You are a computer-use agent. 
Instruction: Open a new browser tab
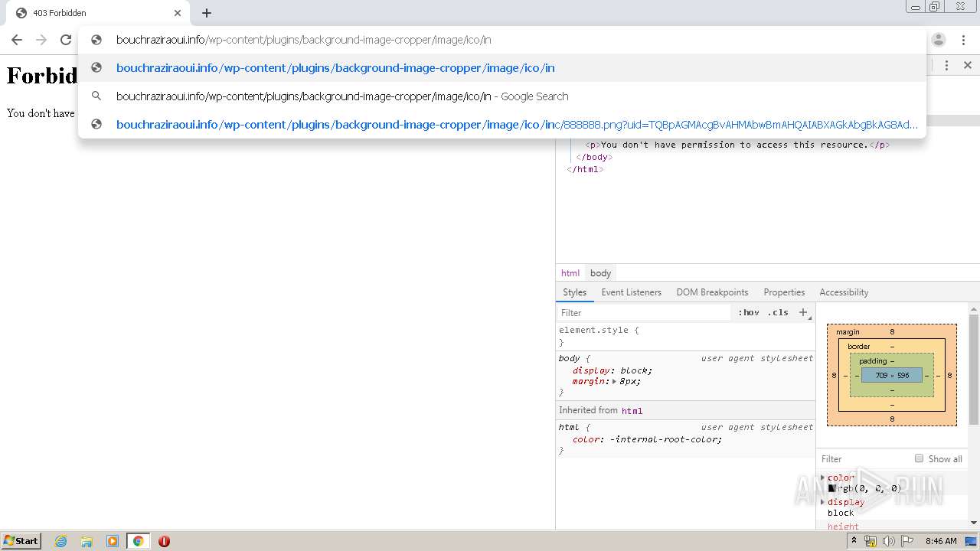coord(207,13)
